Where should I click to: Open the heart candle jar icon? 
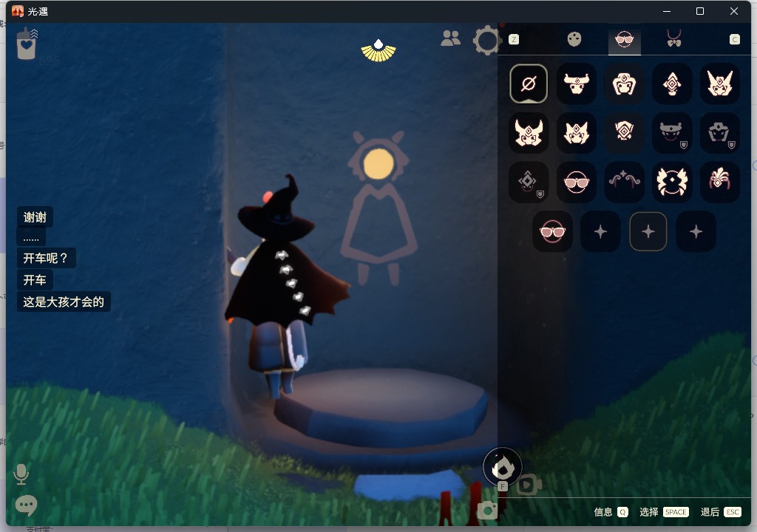(26, 44)
